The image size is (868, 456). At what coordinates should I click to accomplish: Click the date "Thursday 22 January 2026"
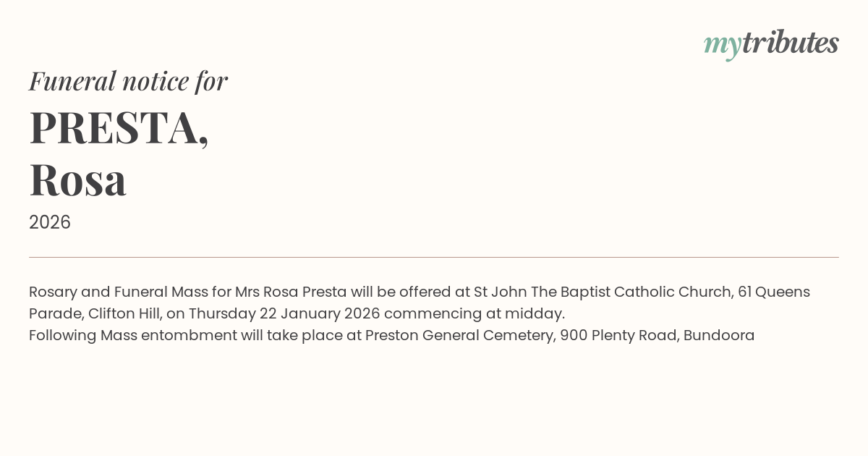(x=284, y=313)
